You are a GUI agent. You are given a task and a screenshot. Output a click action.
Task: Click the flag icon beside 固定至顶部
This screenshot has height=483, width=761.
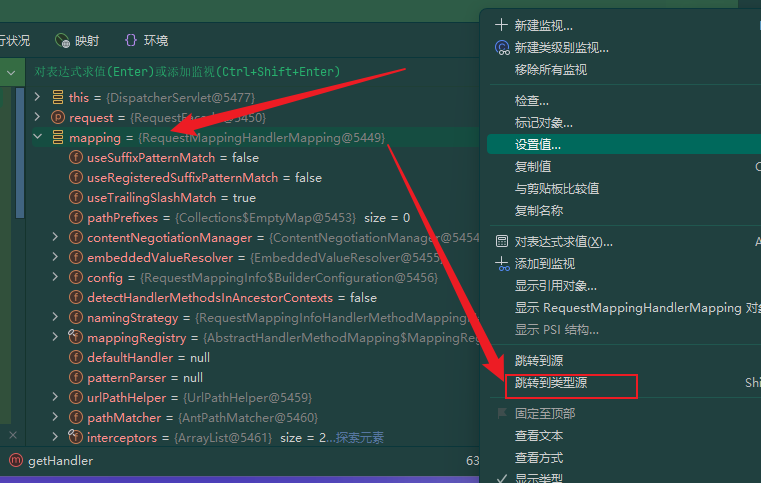click(x=502, y=413)
